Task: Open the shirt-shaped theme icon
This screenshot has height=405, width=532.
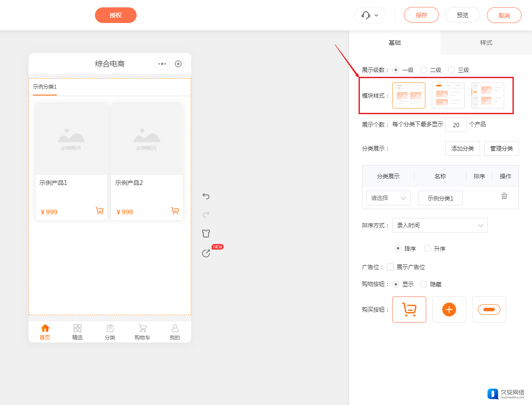Action: point(206,234)
